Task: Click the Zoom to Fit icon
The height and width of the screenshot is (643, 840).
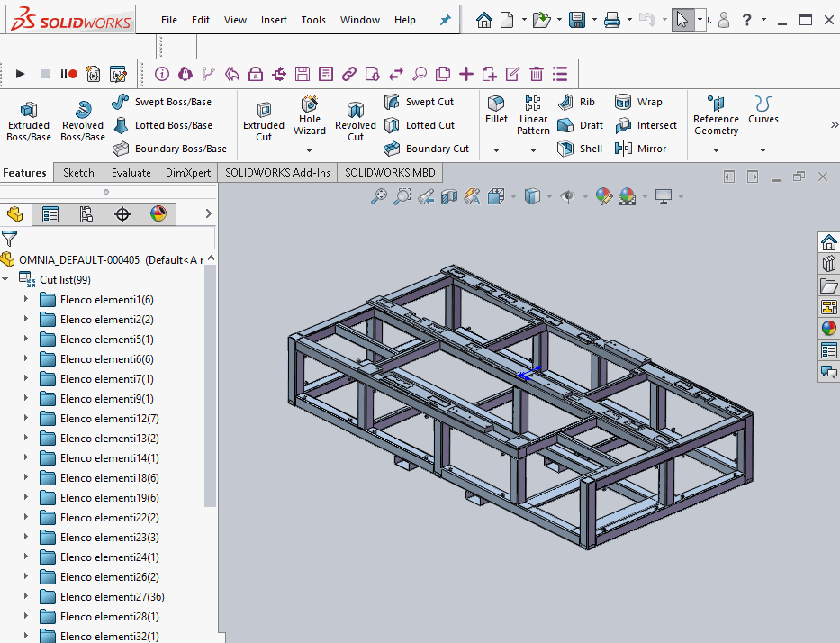Action: click(x=379, y=196)
